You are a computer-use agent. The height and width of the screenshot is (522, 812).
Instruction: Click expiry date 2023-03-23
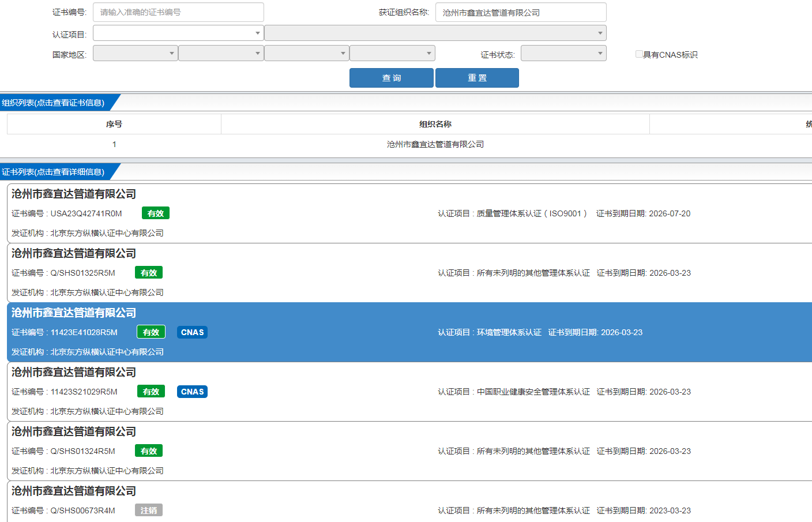(670, 510)
